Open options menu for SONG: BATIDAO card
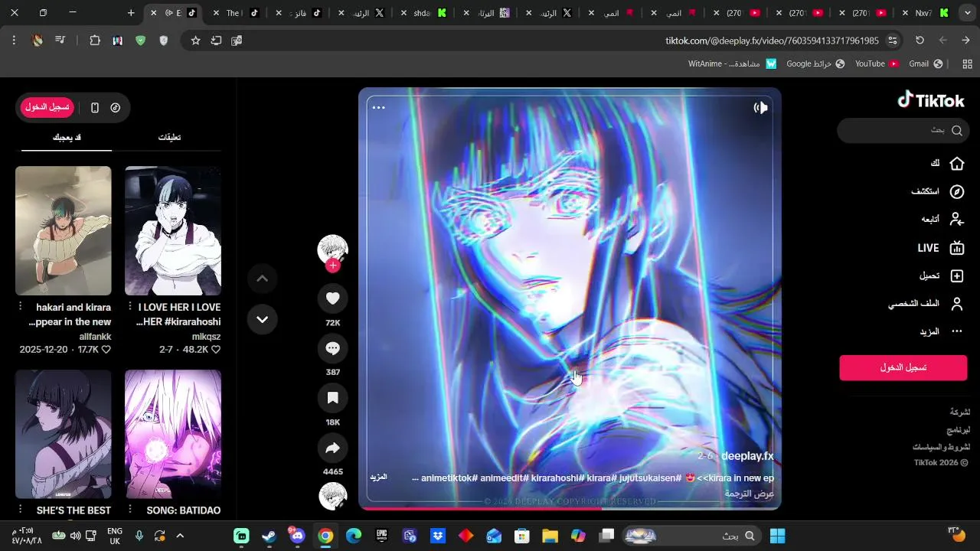This screenshot has width=980, height=551. point(130,510)
